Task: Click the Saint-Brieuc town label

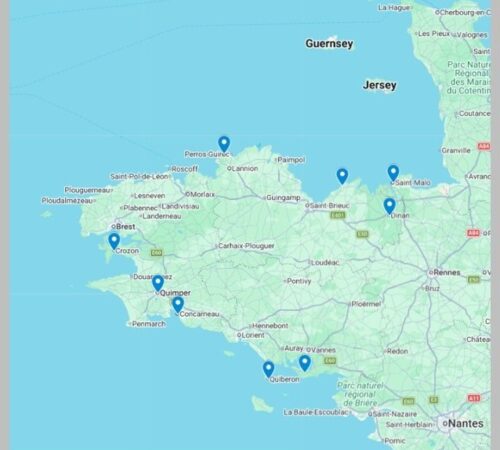Action: pos(329,205)
